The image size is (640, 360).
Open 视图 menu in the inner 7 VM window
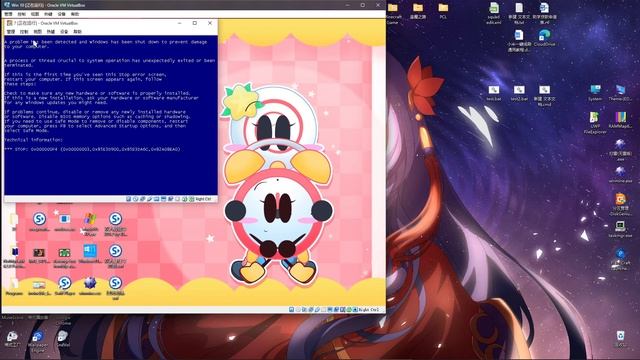pyautogui.click(x=38, y=31)
